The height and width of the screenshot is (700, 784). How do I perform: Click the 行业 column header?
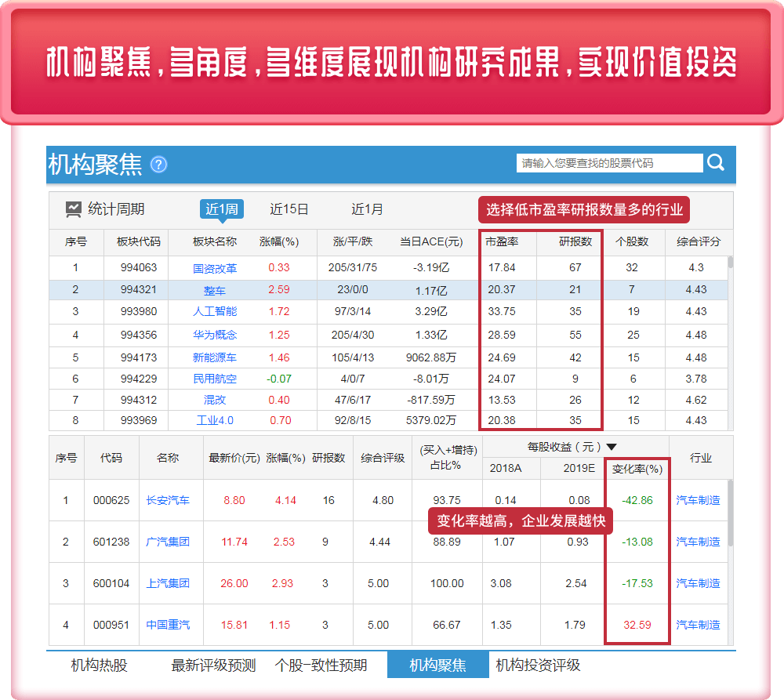click(700, 458)
